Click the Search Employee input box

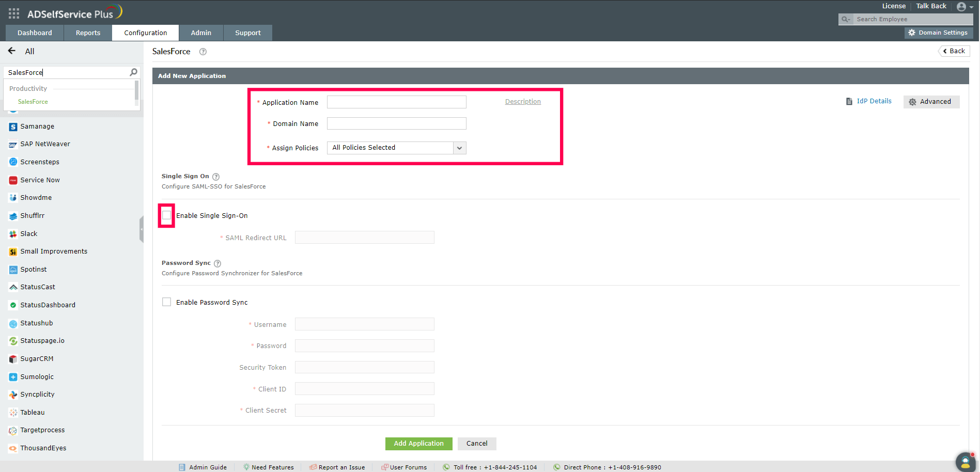pos(913,19)
